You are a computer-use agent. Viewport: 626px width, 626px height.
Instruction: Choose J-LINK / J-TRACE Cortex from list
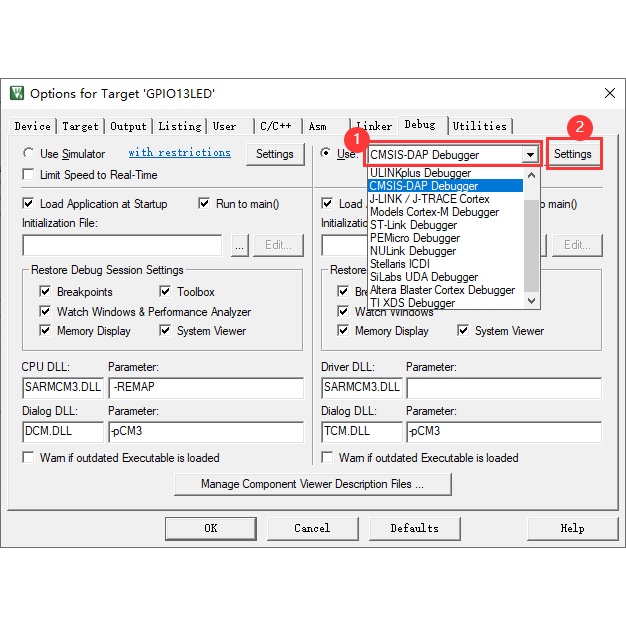click(429, 199)
